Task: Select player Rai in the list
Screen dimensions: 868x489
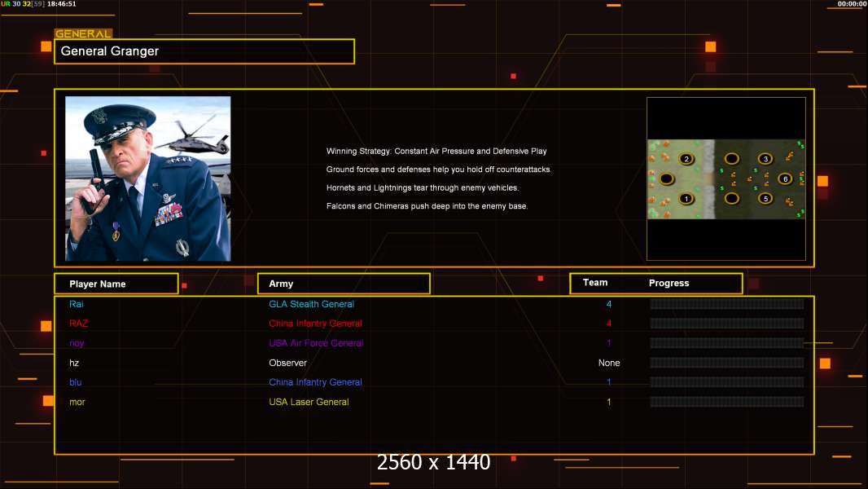Action: 77,304
